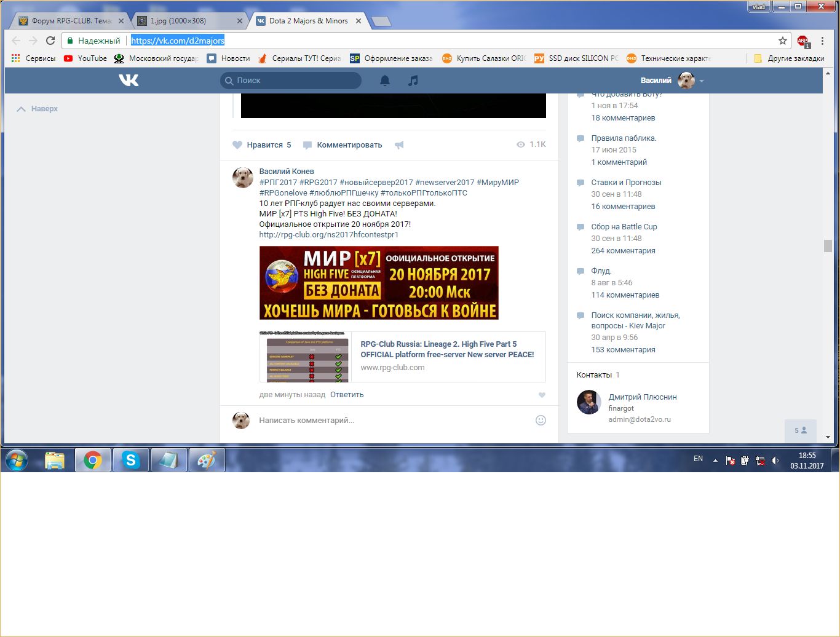Image resolution: width=840 pixels, height=637 pixels.
Task: Click the VK logo in the header
Action: click(x=129, y=80)
